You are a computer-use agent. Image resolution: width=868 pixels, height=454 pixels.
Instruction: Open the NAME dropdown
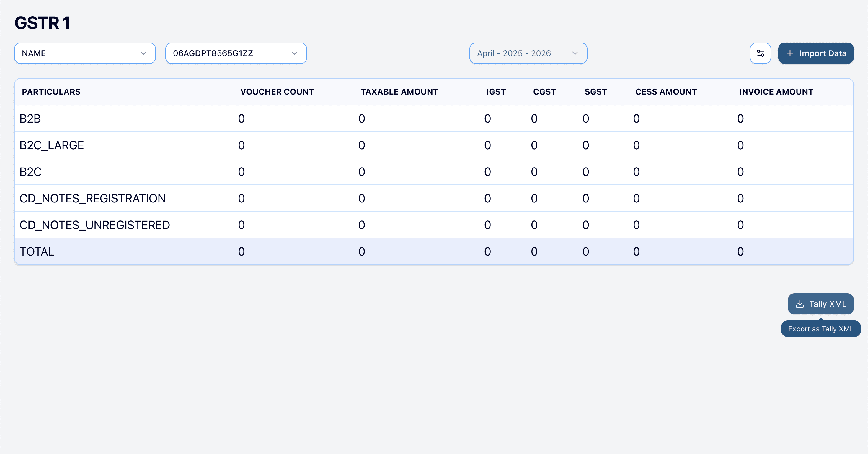point(84,53)
